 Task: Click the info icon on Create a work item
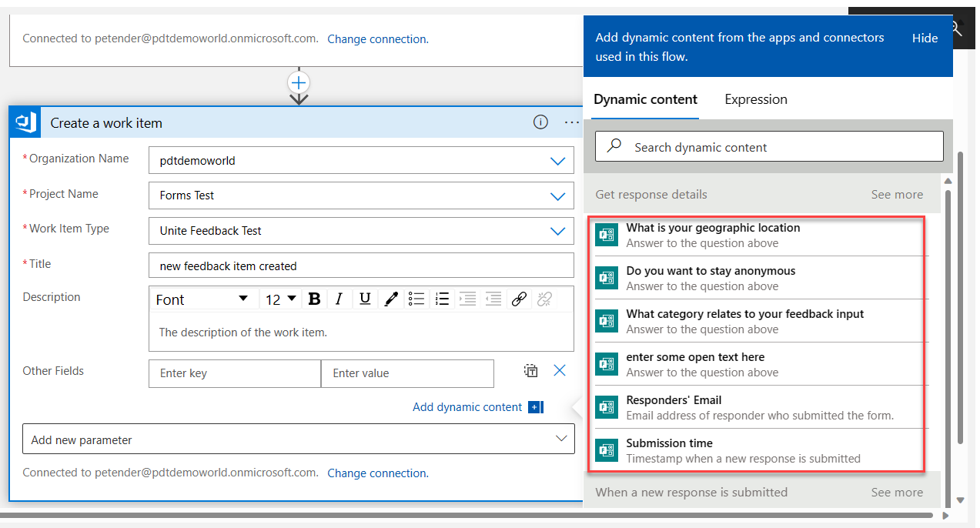click(x=540, y=122)
